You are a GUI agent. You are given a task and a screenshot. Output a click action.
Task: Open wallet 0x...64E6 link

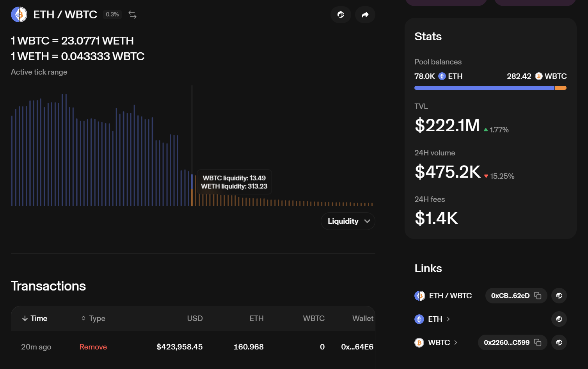[x=357, y=347]
